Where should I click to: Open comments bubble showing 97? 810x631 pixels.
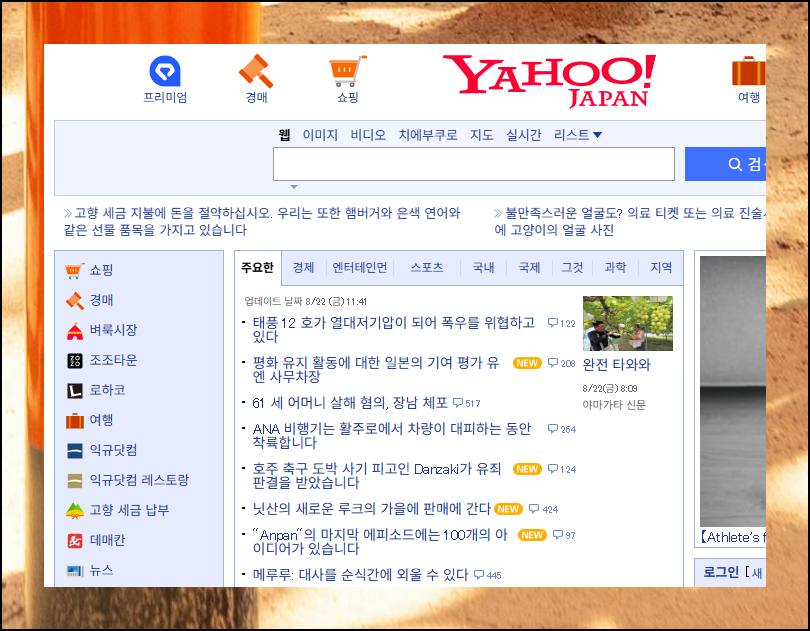coord(564,535)
